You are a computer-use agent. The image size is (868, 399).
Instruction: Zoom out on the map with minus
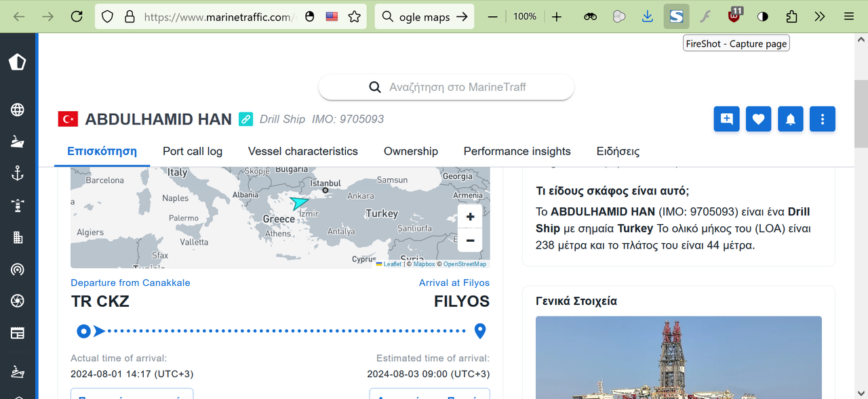click(470, 240)
